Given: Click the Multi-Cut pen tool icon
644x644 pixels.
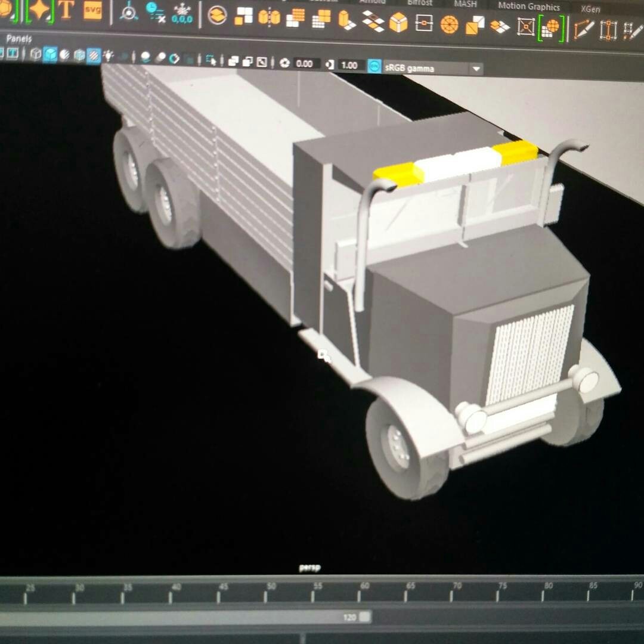Looking at the screenshot, I should tap(583, 29).
